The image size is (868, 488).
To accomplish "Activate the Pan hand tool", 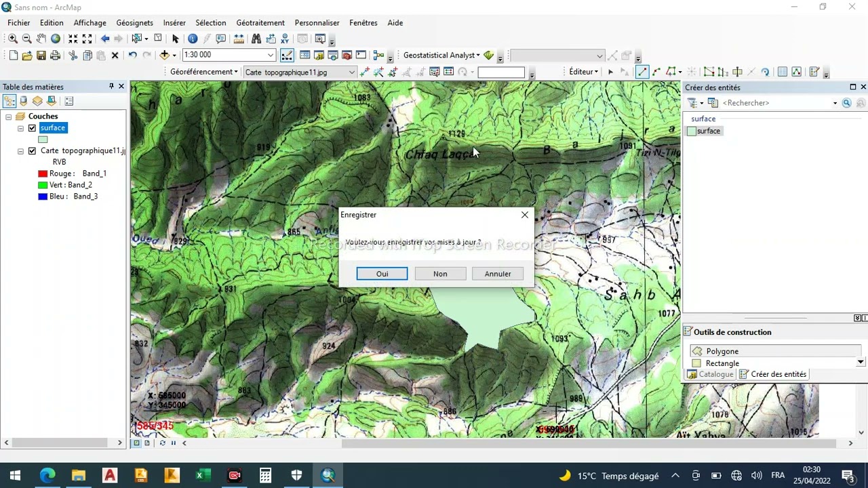I will 41,39.
